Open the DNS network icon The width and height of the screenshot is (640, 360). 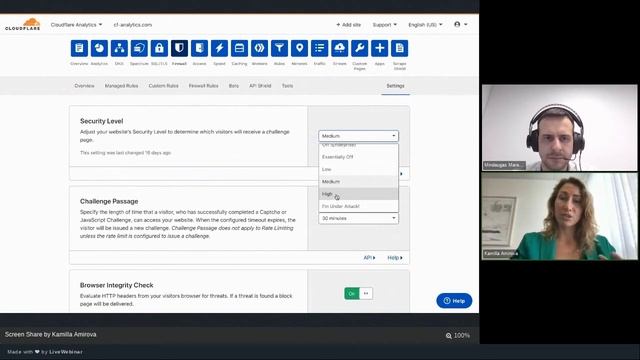pos(119,48)
